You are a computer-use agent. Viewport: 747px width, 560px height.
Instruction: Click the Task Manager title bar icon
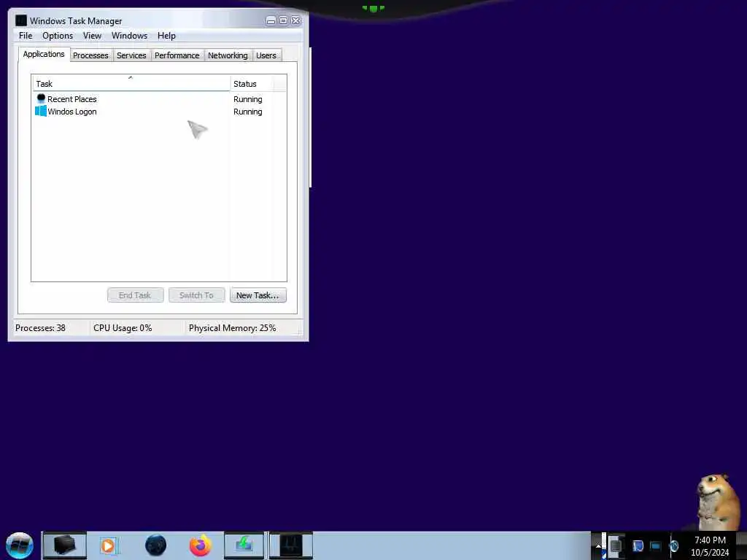point(21,20)
